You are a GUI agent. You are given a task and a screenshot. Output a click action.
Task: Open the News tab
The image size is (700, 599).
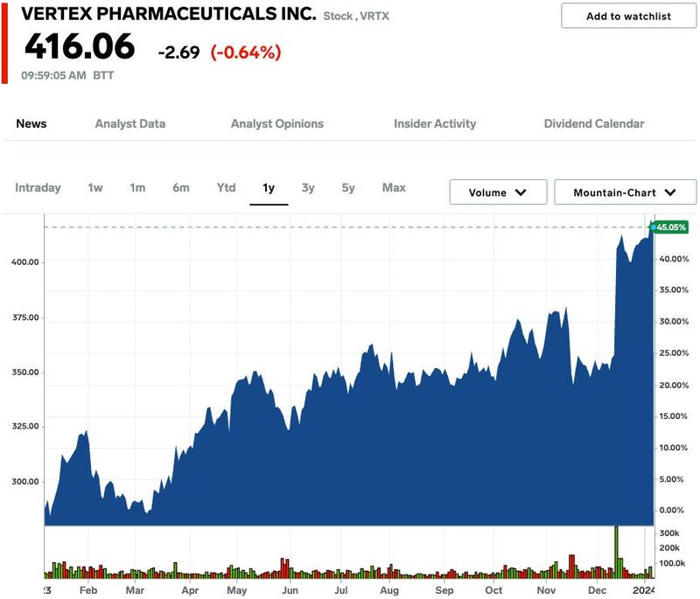pyautogui.click(x=31, y=123)
